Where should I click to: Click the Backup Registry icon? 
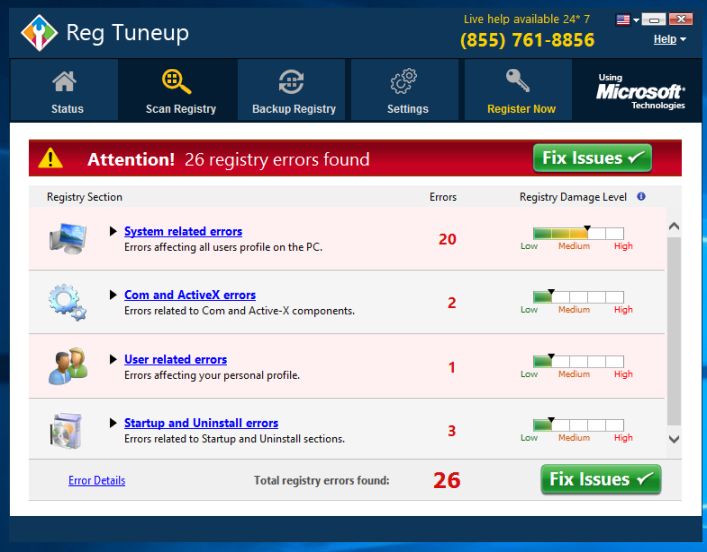point(291,82)
